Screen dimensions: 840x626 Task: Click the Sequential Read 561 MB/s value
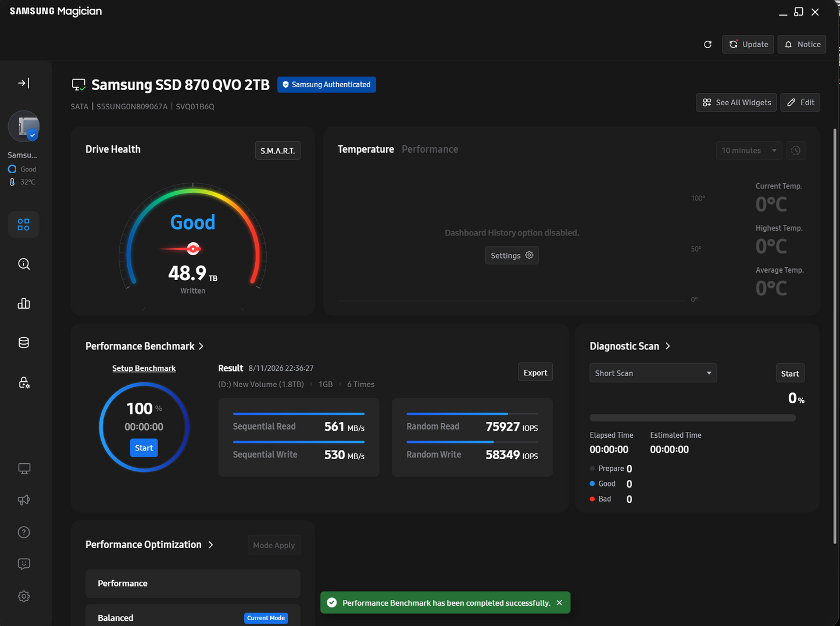pos(344,427)
